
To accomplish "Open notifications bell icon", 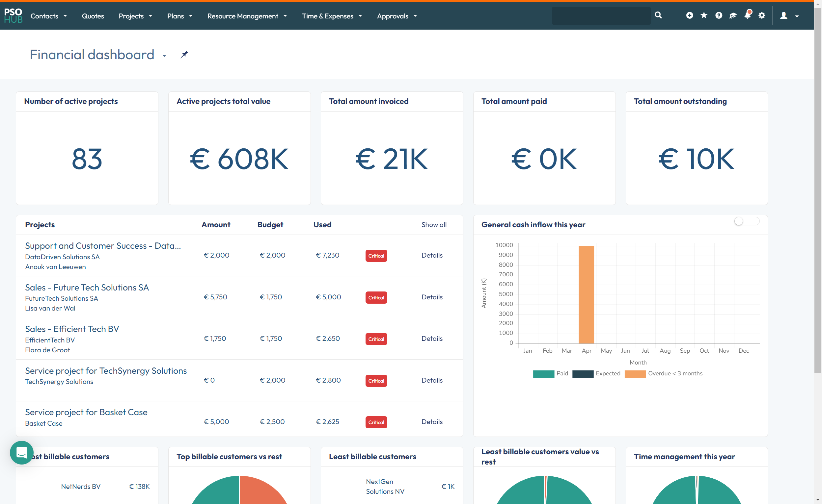I will pyautogui.click(x=748, y=15).
